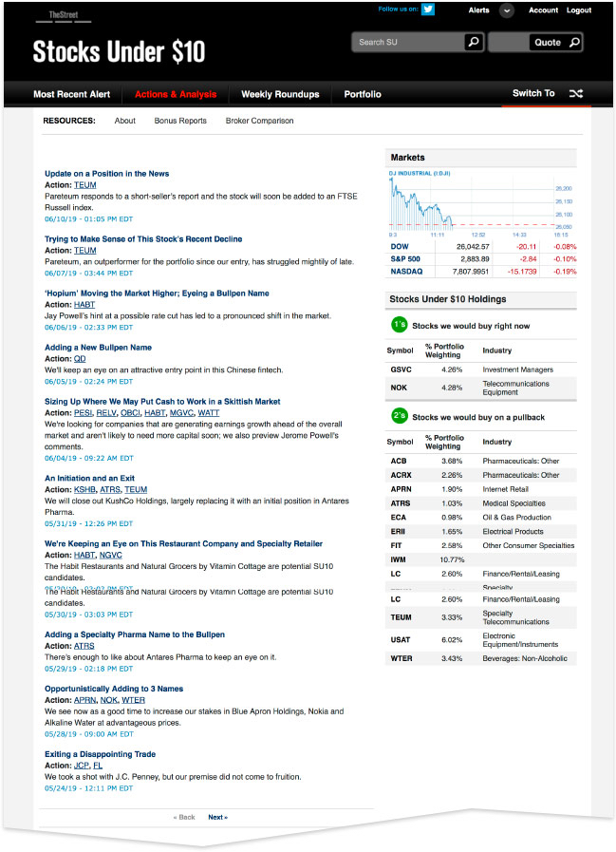This screenshot has height=852, width=616.
Task: Click the KSHB ticker link
Action: click(x=84, y=489)
